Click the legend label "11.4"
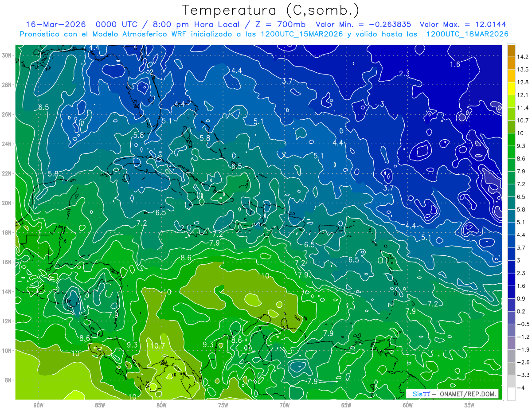Screen dimensions: 532x411 tap(524, 108)
